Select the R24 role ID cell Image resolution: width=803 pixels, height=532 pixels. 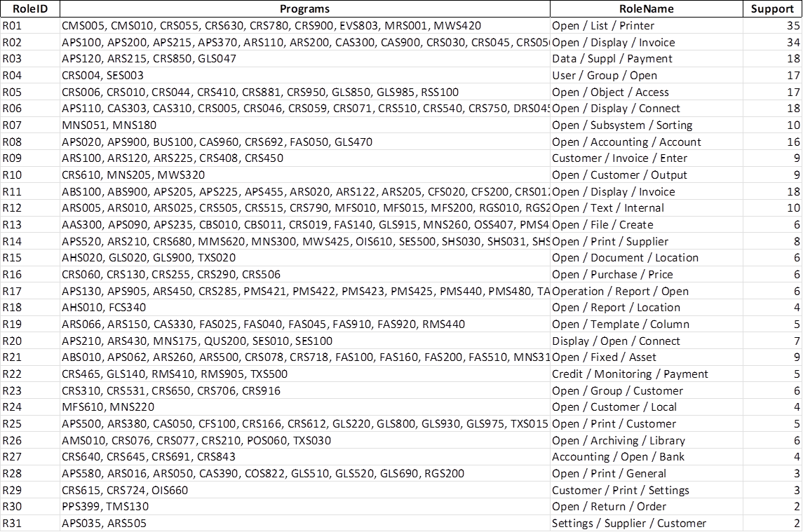pyautogui.click(x=13, y=407)
